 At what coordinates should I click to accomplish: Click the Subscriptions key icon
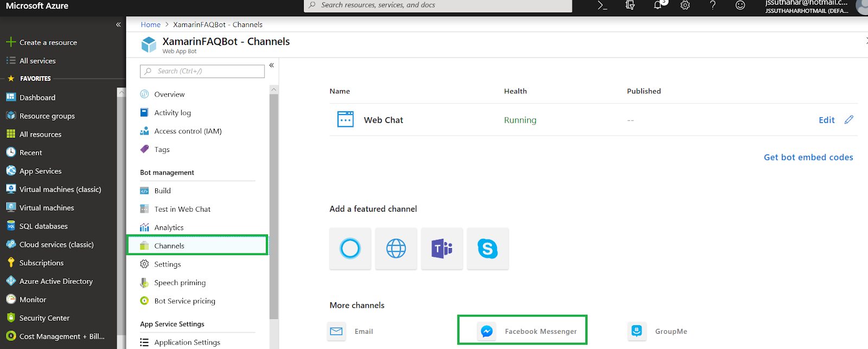[11, 263]
